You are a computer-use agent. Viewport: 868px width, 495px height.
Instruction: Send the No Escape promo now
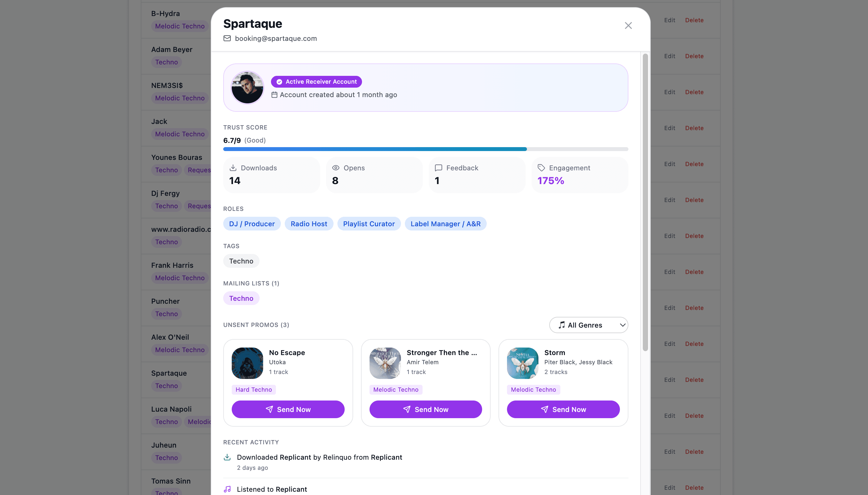[x=288, y=409]
